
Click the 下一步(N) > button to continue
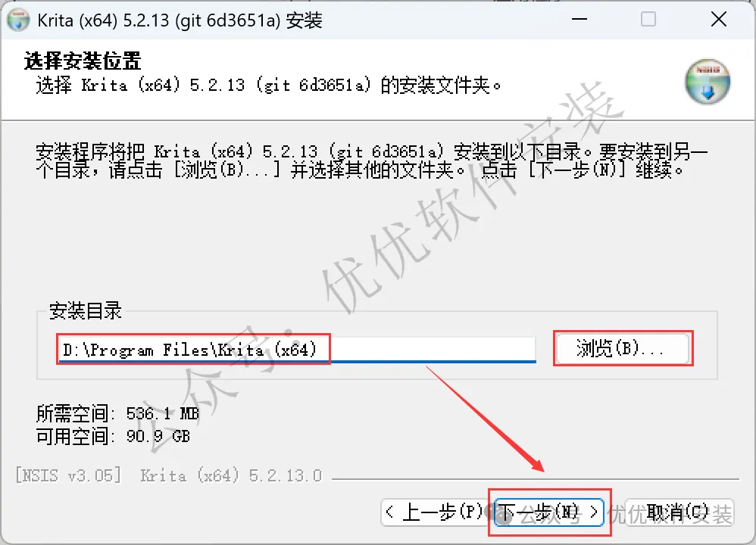click(548, 512)
